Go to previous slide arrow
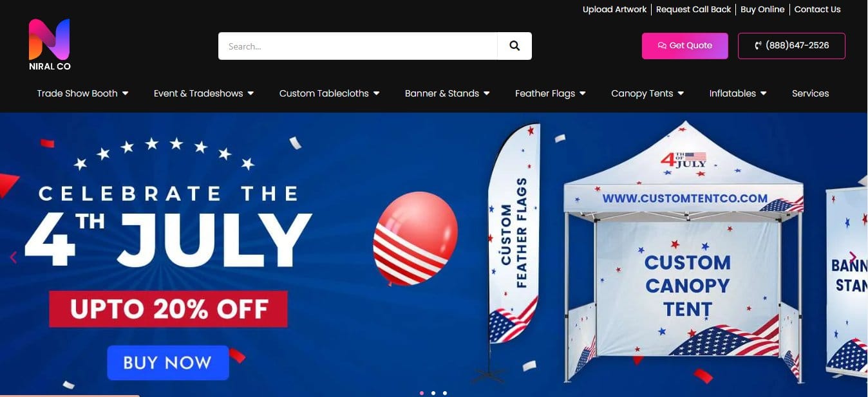Viewport: 868px width, 397px height. coord(13,257)
